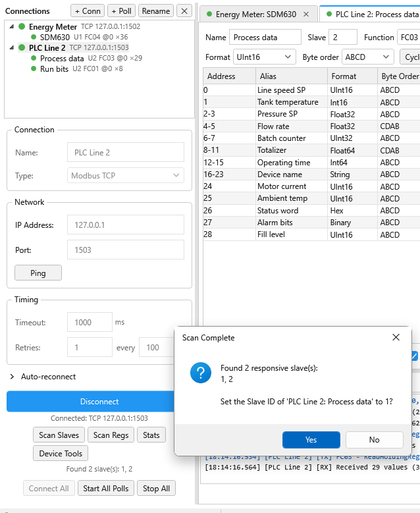The image size is (420, 513).
Task: Close the Scan Complete dialog
Action: tap(396, 337)
